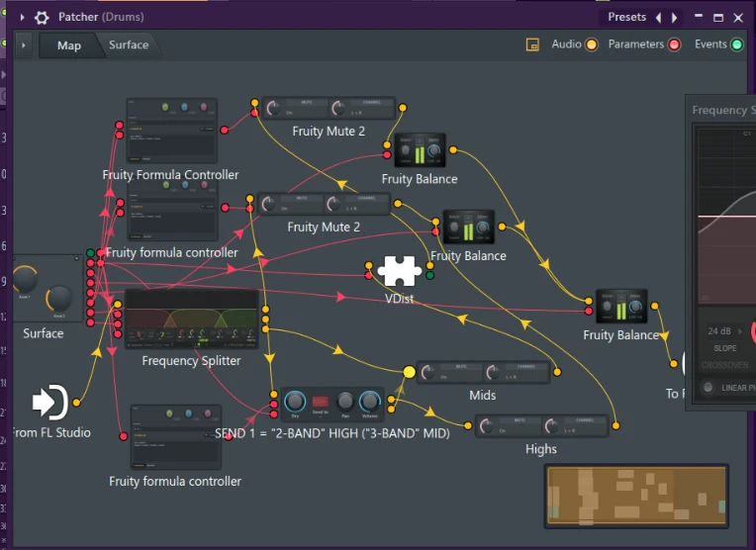Click the Frequency Splitter crossover graph
The image size is (756, 550).
(727, 216)
